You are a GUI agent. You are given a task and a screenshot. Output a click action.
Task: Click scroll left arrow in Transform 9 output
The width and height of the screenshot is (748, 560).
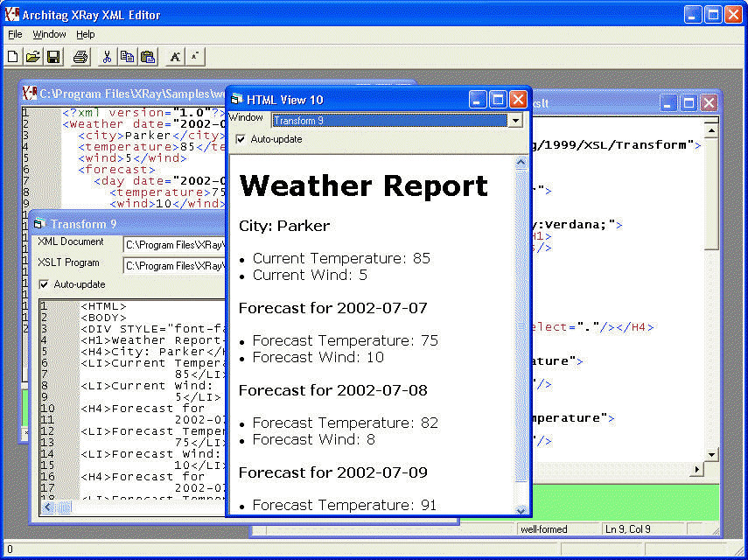point(47,507)
